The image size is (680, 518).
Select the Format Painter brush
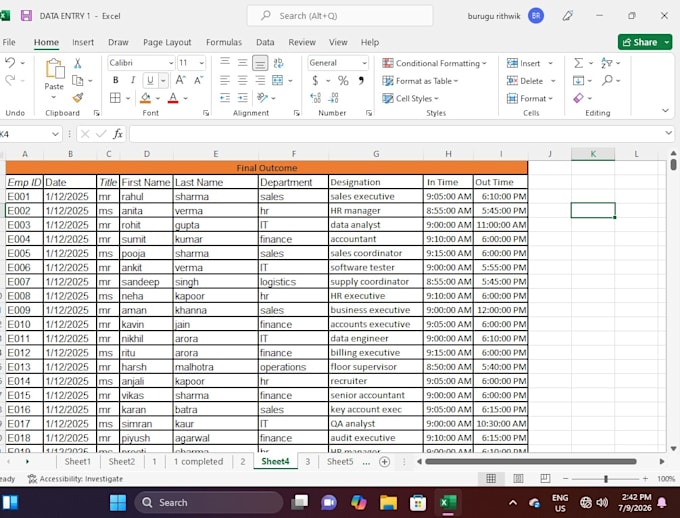click(x=78, y=98)
